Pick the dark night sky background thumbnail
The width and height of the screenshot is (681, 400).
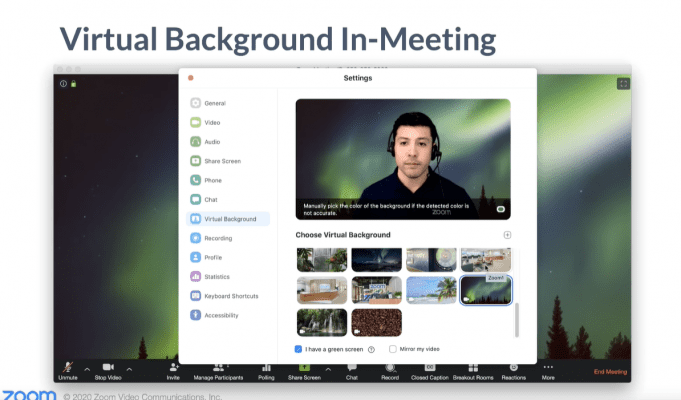point(377,260)
